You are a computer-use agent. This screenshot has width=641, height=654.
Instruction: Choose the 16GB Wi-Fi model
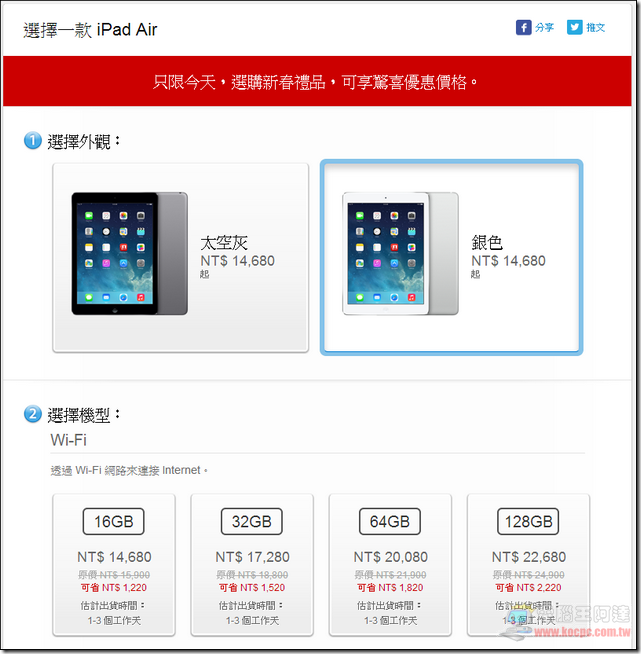coord(114,565)
